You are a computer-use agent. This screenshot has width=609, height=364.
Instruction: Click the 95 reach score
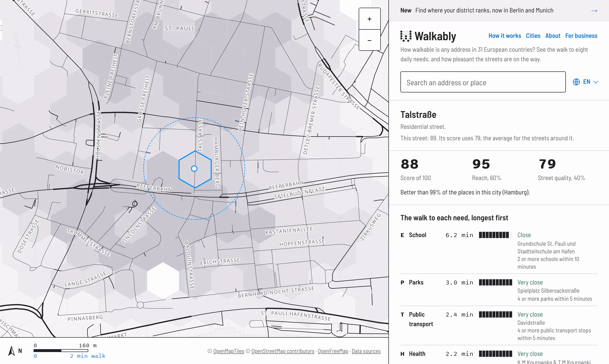tap(481, 164)
